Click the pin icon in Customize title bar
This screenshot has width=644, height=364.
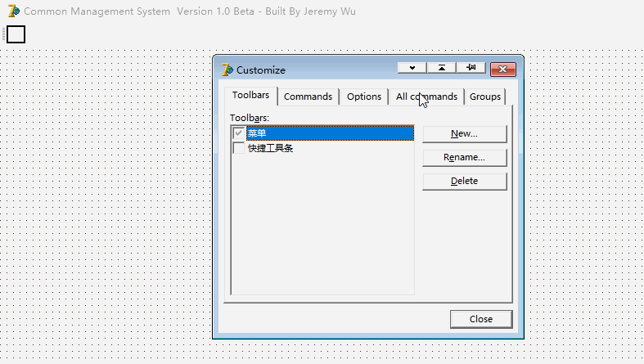(471, 69)
